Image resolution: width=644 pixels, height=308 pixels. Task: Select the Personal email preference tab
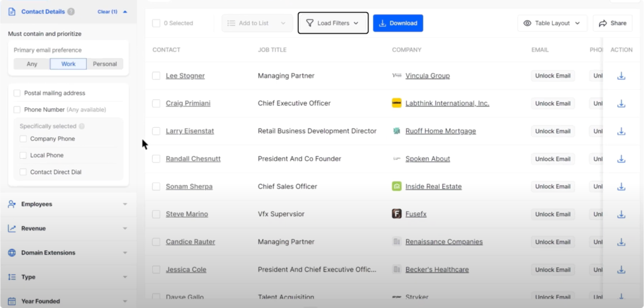105,64
